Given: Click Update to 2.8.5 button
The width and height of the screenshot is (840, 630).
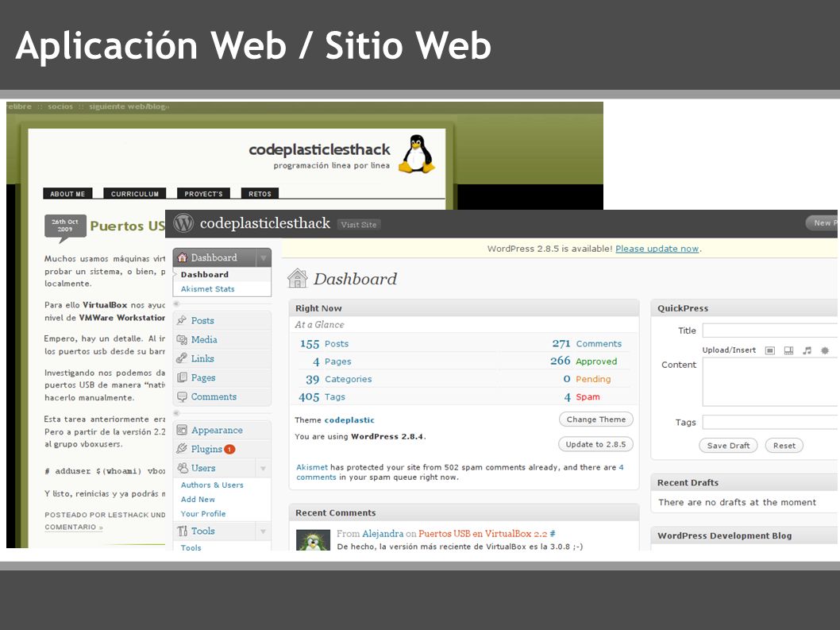Looking at the screenshot, I should coord(595,444).
